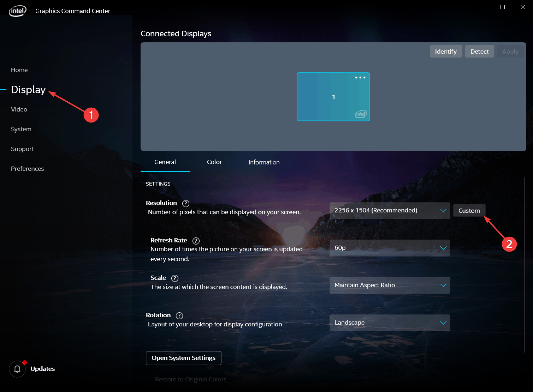
Task: Expand the Scale Maintain Aspect Ratio dropdown
Action: pyautogui.click(x=390, y=285)
